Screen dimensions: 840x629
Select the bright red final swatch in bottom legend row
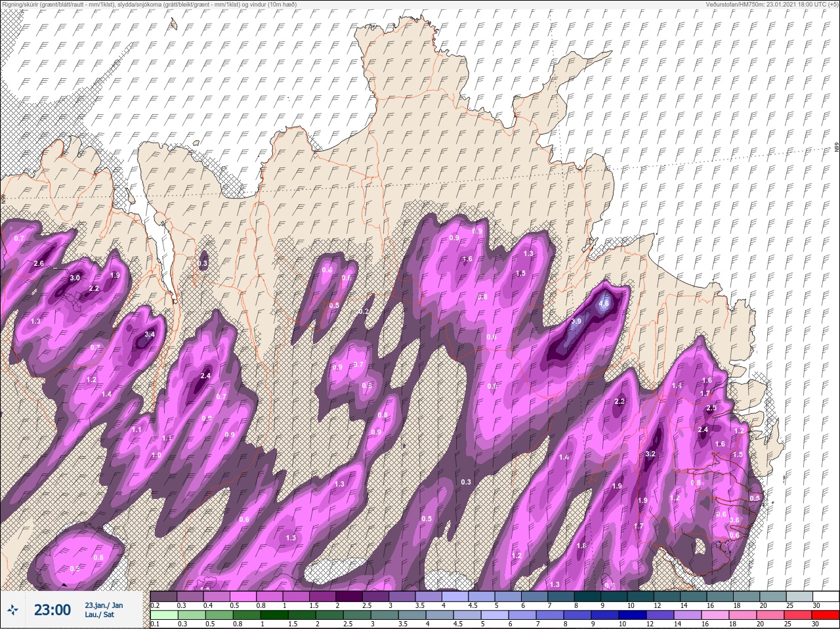pyautogui.click(x=826, y=615)
